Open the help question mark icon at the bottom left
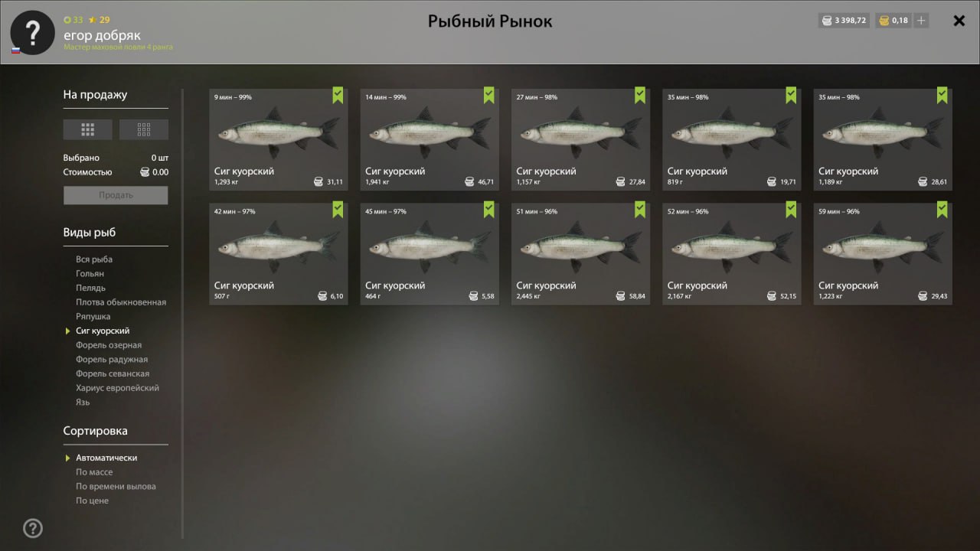980x551 pixels. coord(33,528)
